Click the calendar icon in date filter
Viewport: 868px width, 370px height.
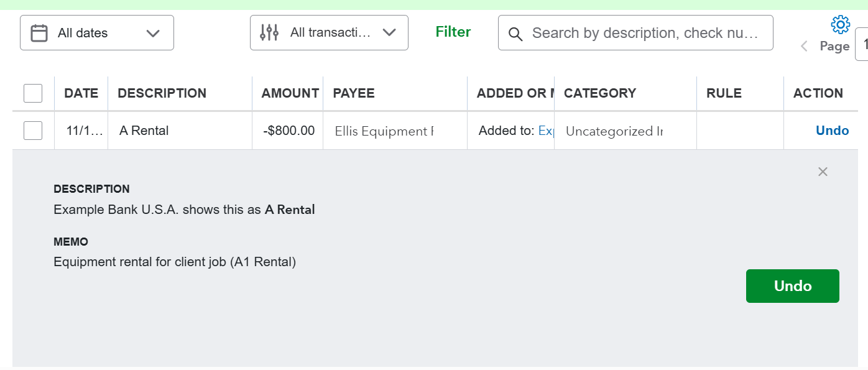[39, 33]
